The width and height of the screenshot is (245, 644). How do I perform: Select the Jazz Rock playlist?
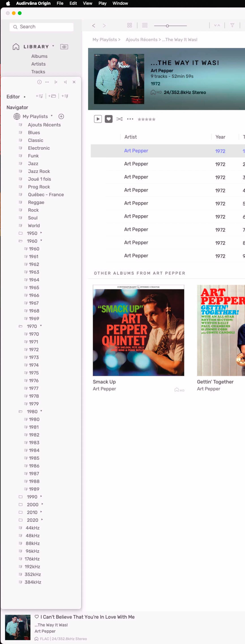coord(39,171)
